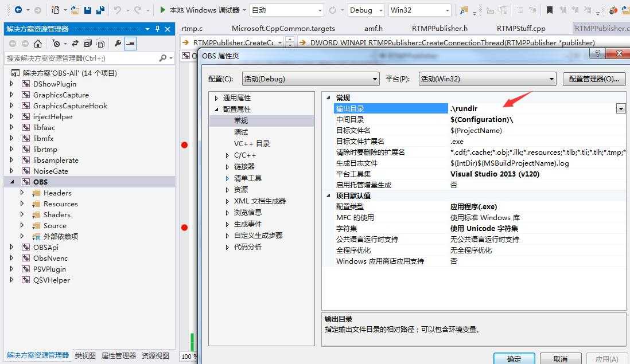This screenshot has height=364, width=630.
Task: Click the Open File folder icon
Action: (75, 10)
